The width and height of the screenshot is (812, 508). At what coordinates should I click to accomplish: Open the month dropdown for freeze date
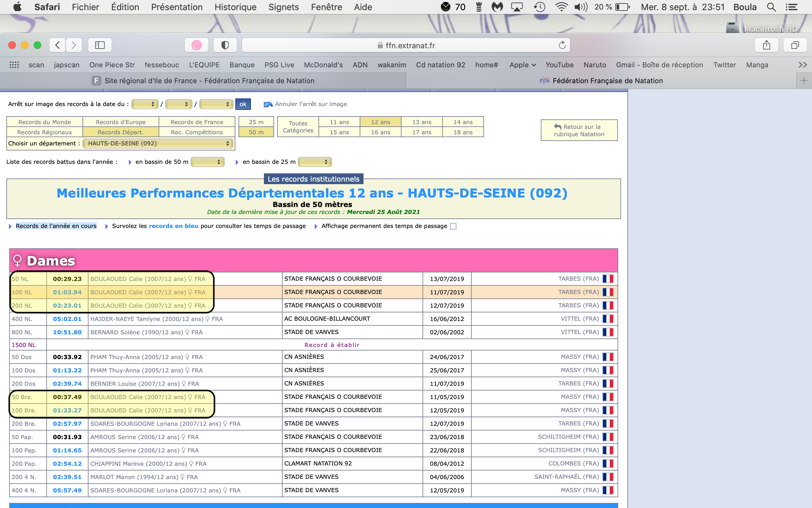tap(179, 104)
